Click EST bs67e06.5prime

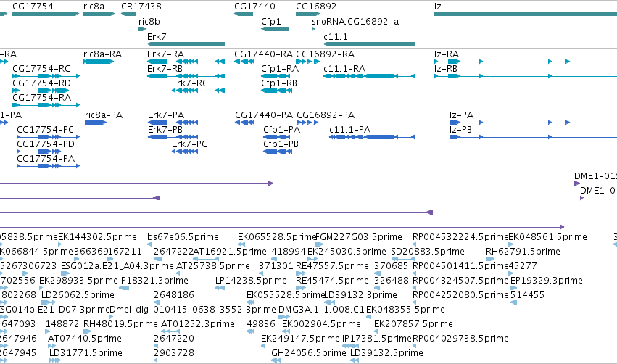pos(183,237)
